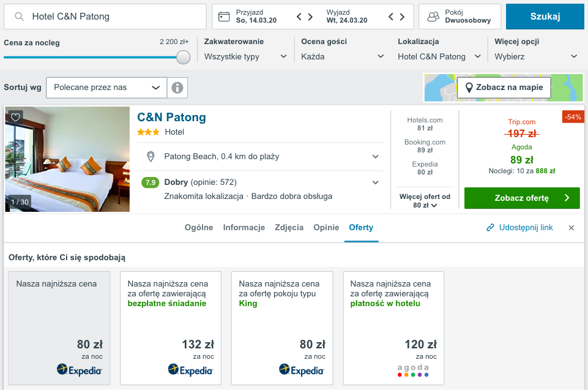Select the Hotels.com 81 zł offer
588x390 pixels.
click(x=425, y=124)
